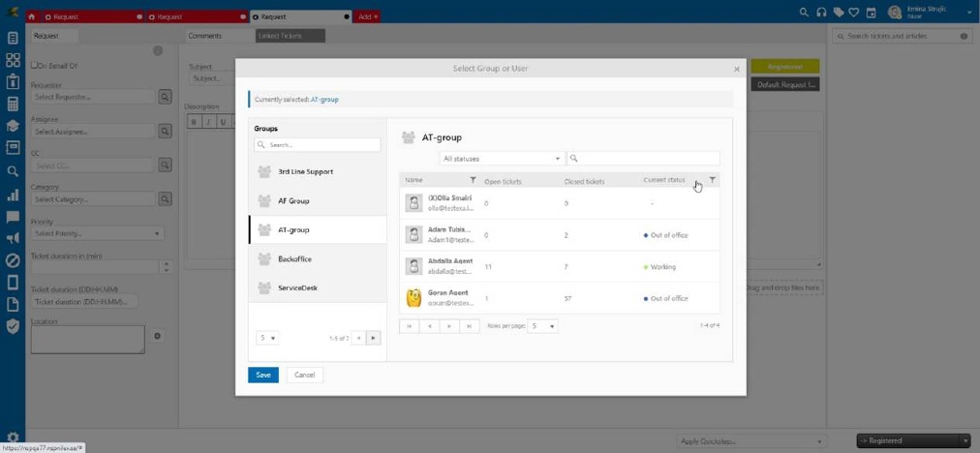Open the calendar icon in top bar
This screenshot has height=453, width=980.
point(871,13)
